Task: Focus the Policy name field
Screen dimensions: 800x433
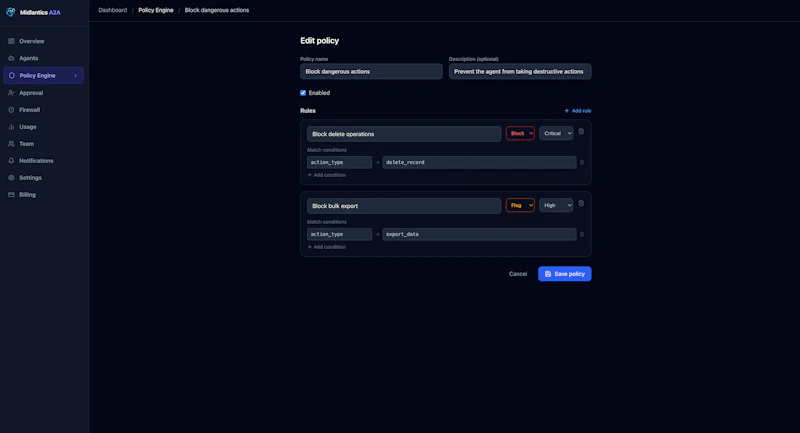Action: coord(371,71)
